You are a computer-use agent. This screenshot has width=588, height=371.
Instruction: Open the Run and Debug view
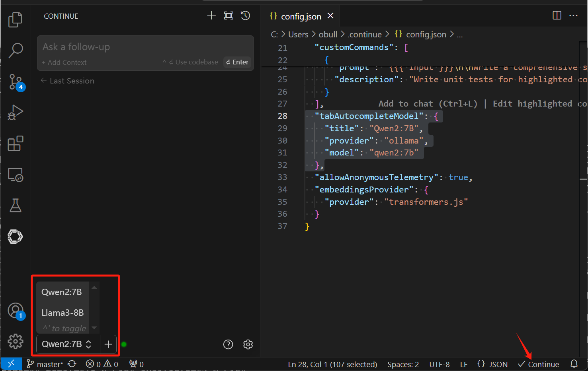(15, 113)
